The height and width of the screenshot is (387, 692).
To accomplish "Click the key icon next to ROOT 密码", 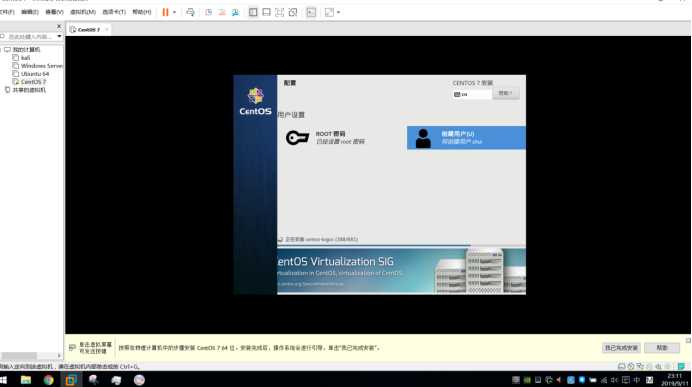I will [297, 138].
